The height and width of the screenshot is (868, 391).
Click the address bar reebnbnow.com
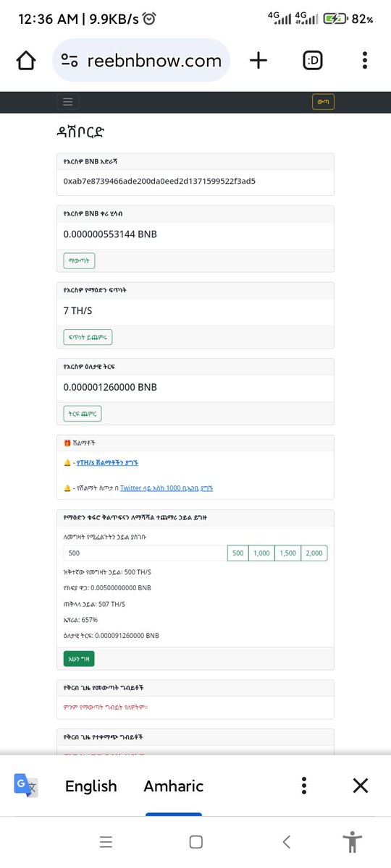141,61
